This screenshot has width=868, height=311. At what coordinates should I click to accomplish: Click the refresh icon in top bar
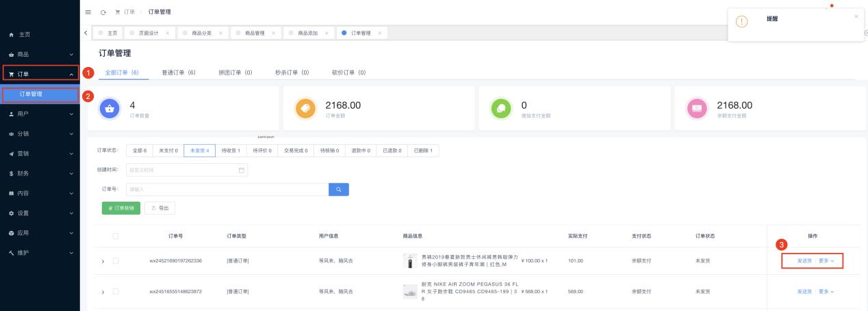pyautogui.click(x=103, y=12)
